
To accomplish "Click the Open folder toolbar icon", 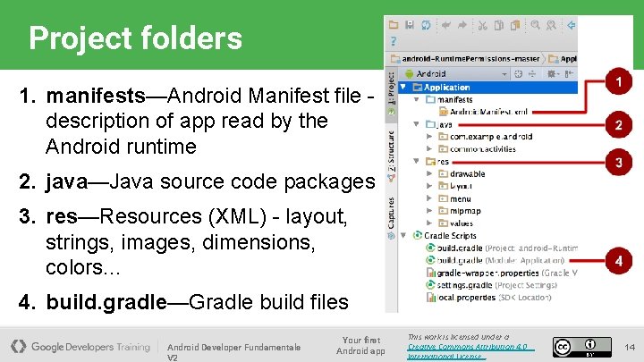I will pos(394,25).
